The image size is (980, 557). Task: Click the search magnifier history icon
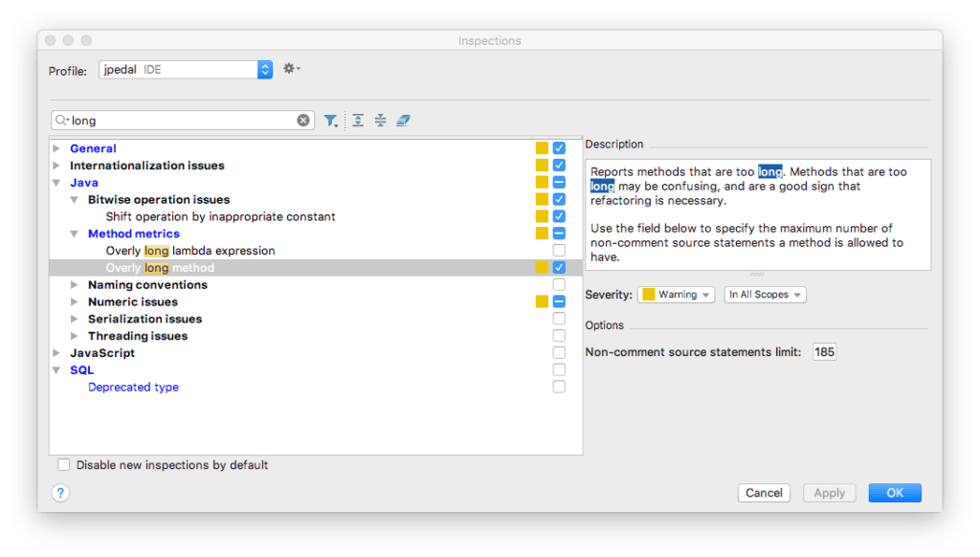pyautogui.click(x=63, y=121)
